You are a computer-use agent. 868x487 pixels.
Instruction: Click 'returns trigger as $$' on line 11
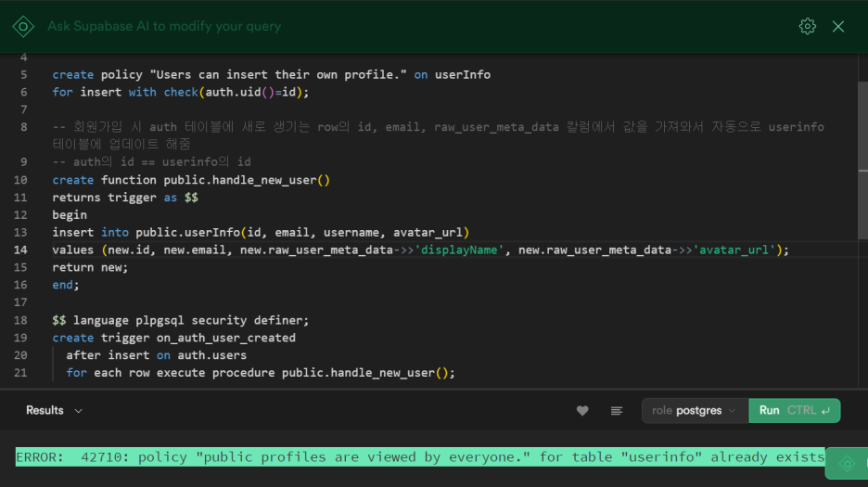[125, 198]
